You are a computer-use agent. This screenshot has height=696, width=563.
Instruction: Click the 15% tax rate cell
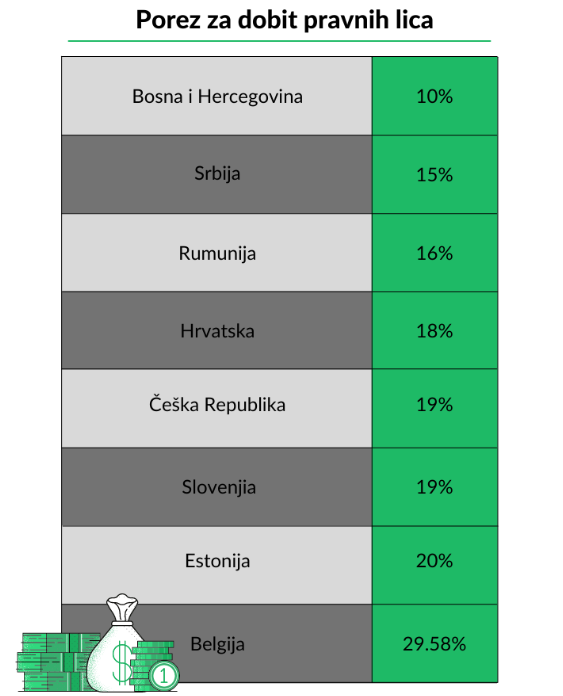(435, 174)
